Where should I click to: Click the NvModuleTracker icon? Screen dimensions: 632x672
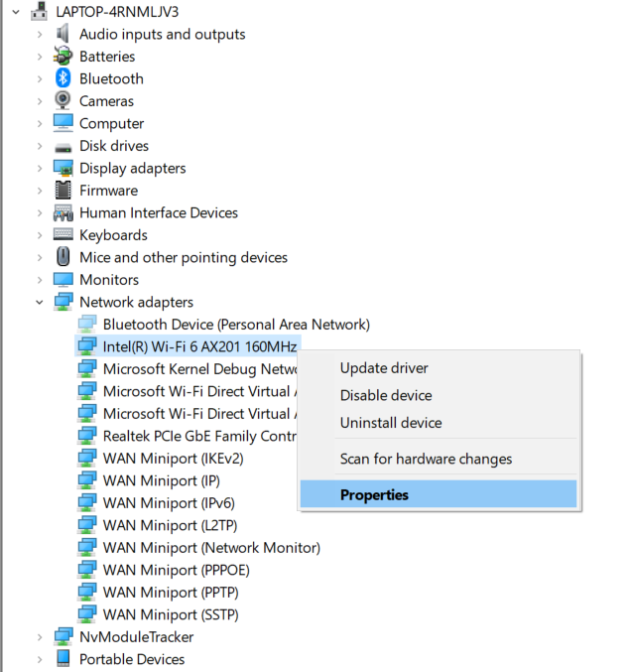click(63, 636)
